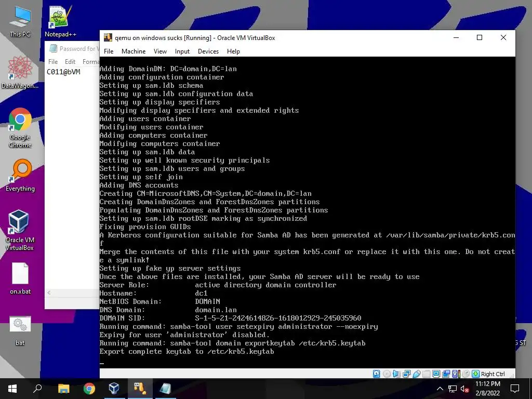
Task: Click the muted volume tray icon
Action: click(465, 389)
